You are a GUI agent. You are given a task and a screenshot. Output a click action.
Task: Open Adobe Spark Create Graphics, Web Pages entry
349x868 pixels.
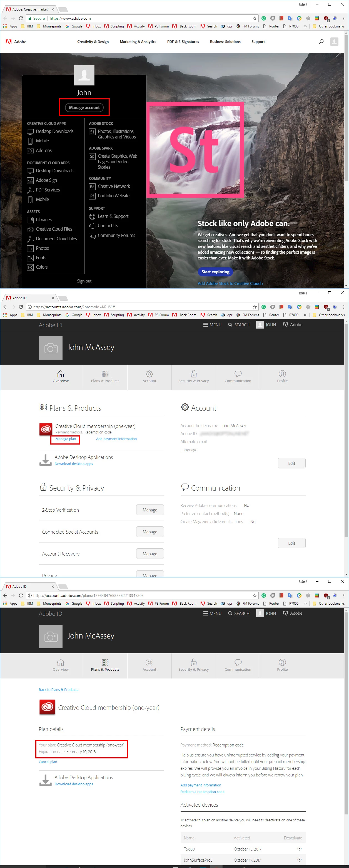113,162
